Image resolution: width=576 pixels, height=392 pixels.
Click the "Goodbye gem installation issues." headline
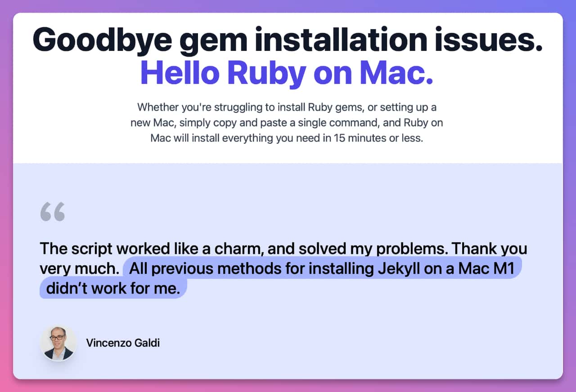coord(288,40)
